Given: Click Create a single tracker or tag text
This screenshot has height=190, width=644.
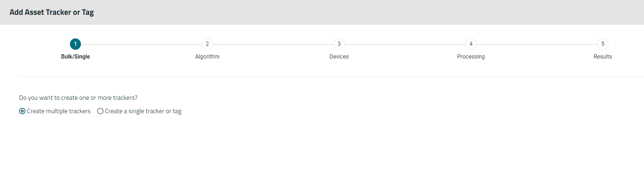Looking at the screenshot, I should coord(143,111).
